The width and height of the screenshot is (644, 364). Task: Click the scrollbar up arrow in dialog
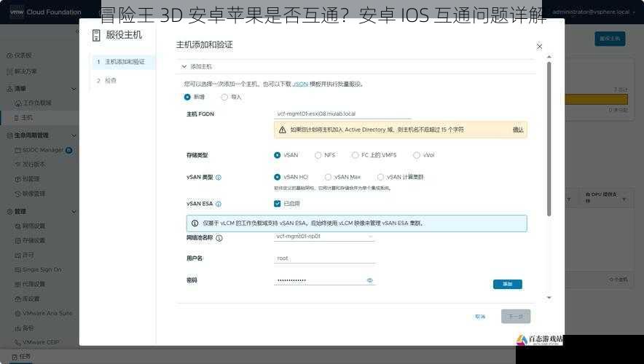tap(549, 57)
